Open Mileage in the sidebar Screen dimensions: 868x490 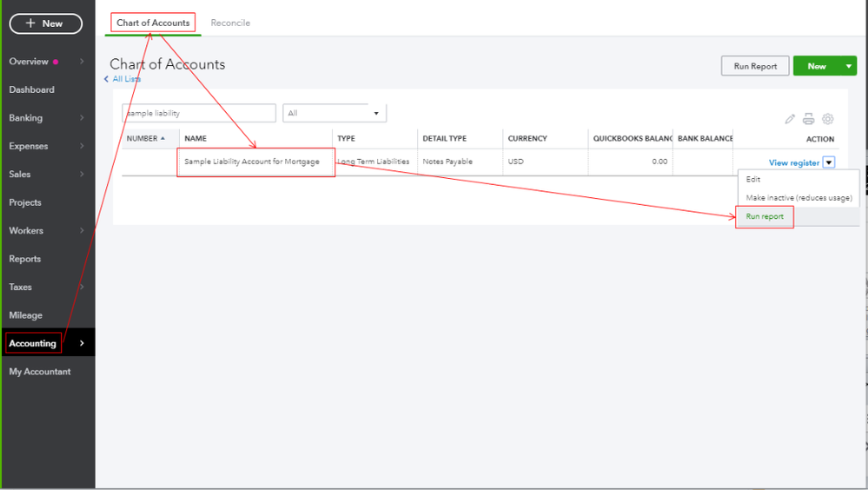tap(25, 315)
